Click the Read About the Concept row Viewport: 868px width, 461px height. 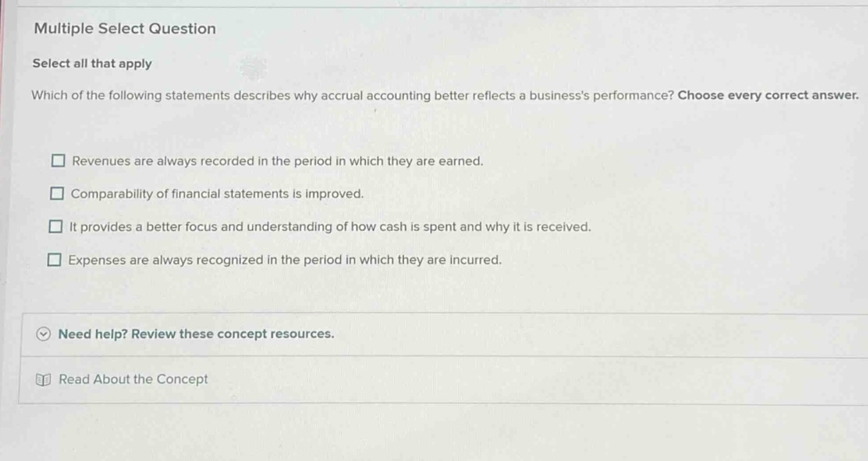[x=133, y=379]
